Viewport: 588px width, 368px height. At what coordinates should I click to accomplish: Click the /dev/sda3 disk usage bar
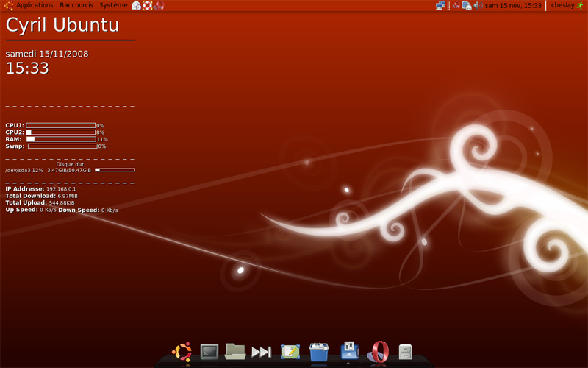coord(115,170)
